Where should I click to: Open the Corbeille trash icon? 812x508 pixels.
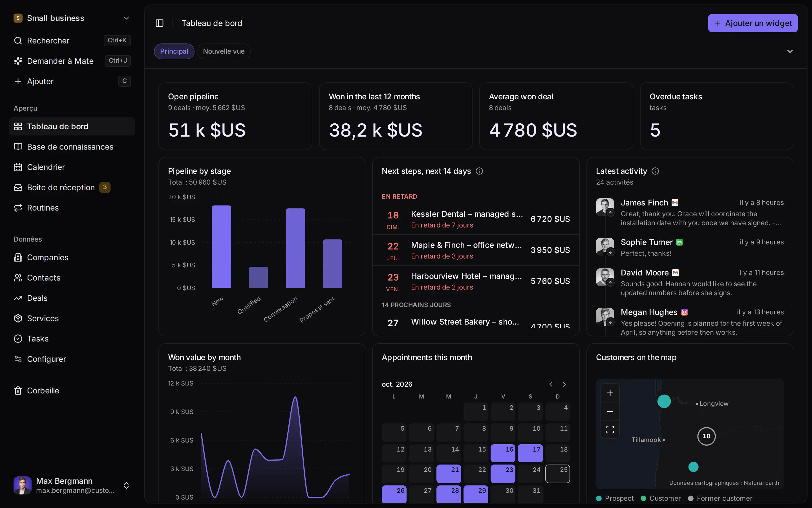18,391
